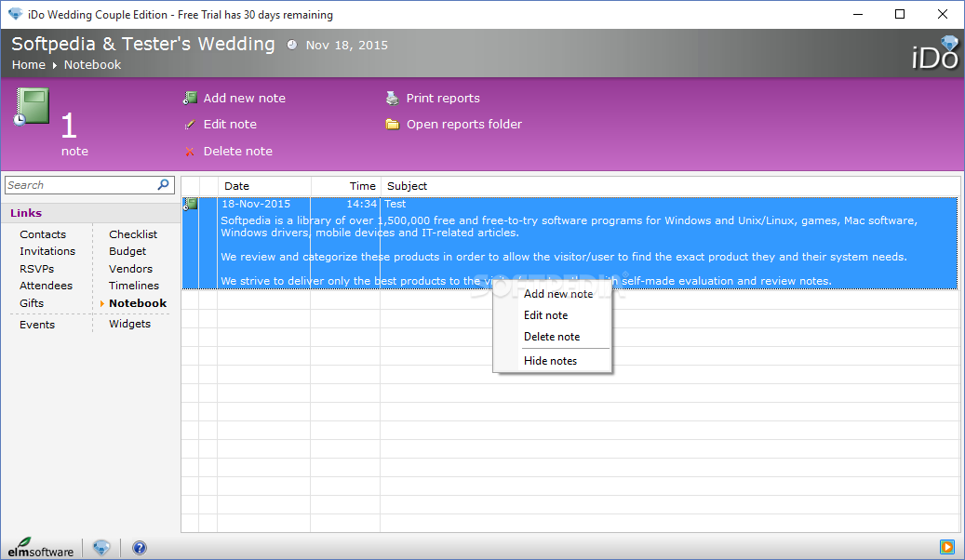The image size is (965, 560).
Task: Click the note icon in the Test row
Action: coord(190,204)
